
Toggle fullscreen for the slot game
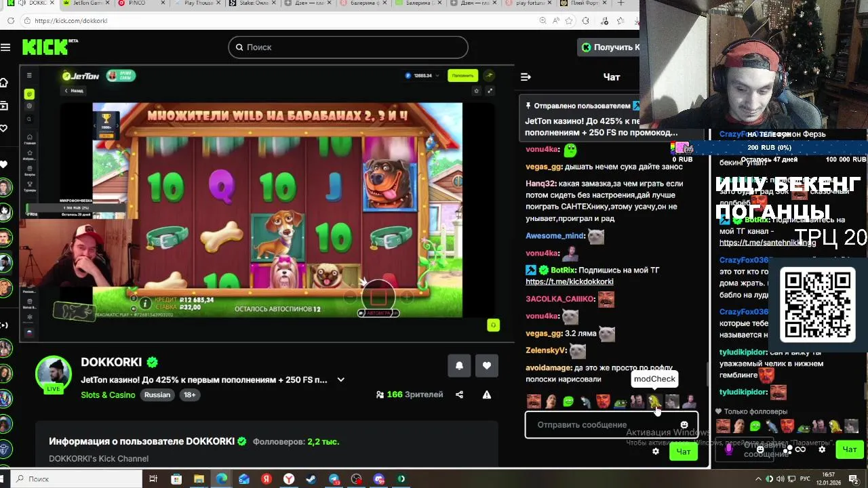pos(490,91)
